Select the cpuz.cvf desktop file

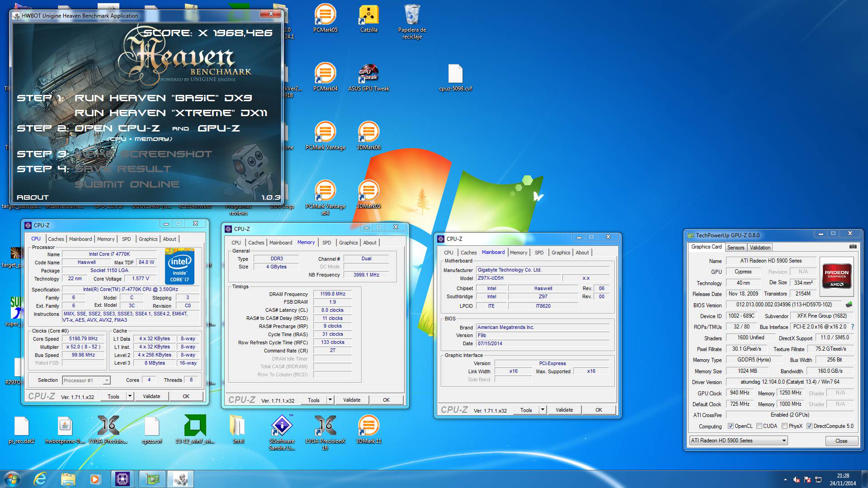(x=151, y=429)
